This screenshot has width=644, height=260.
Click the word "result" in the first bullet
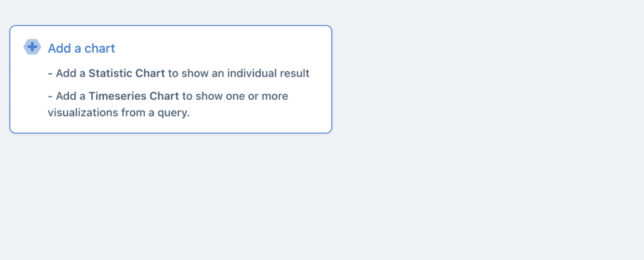click(294, 73)
